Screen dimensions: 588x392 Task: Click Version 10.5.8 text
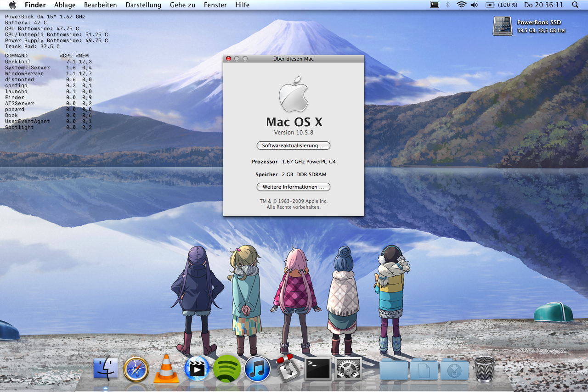click(x=294, y=133)
